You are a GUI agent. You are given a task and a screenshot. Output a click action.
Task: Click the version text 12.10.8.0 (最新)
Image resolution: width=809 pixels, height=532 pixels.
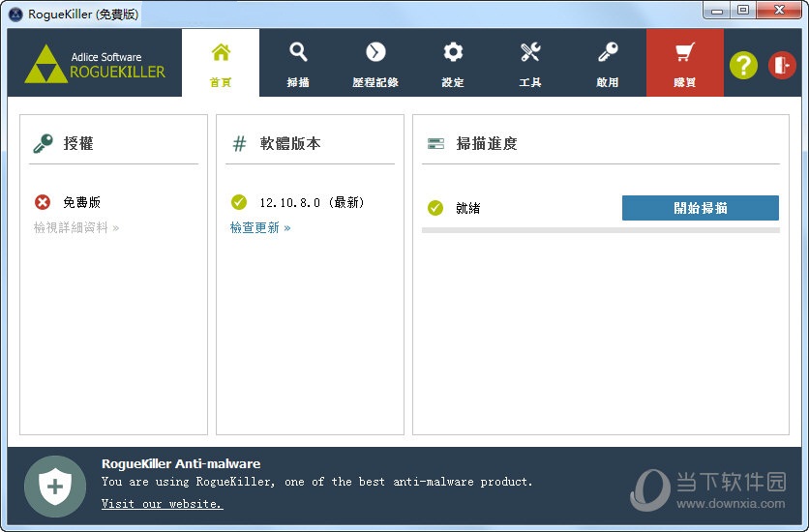click(x=313, y=202)
